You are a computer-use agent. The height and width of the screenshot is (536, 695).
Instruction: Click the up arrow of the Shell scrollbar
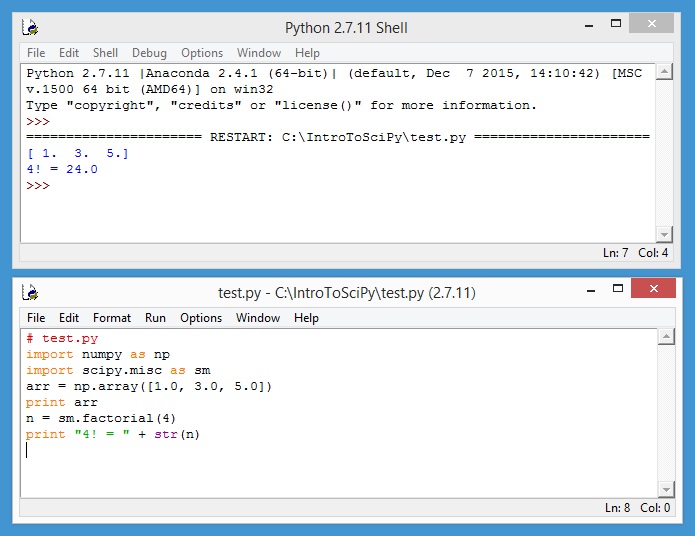point(664,73)
